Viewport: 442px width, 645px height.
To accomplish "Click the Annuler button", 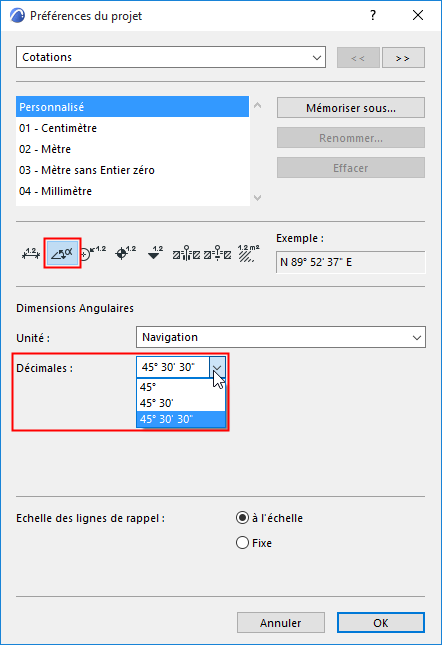I will pos(281,623).
